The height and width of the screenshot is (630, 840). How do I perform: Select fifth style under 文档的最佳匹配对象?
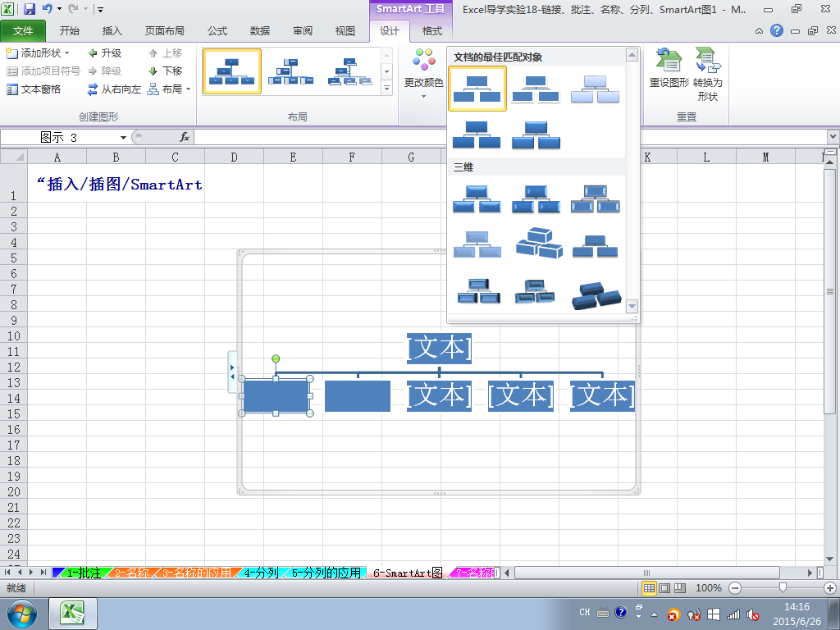(x=536, y=134)
